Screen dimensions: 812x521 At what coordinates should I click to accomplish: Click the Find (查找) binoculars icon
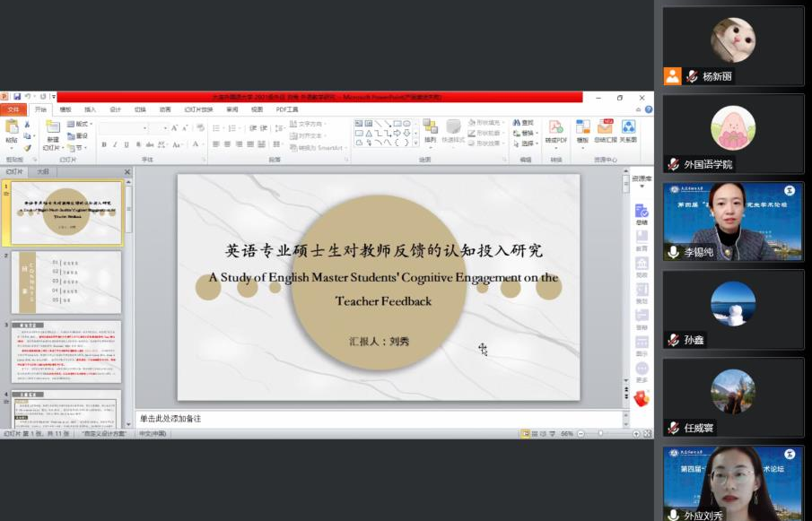pos(523,123)
